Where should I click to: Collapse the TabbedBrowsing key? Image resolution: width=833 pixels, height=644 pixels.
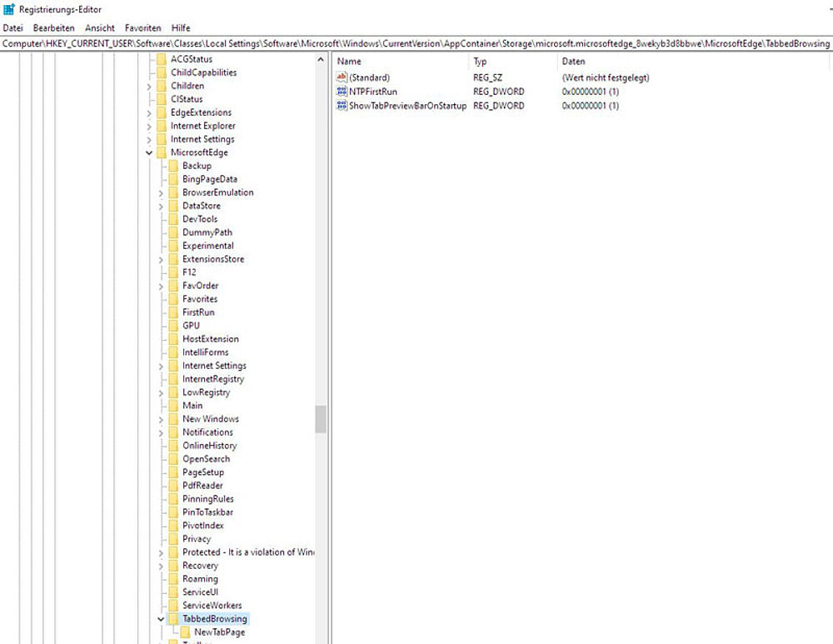161,619
